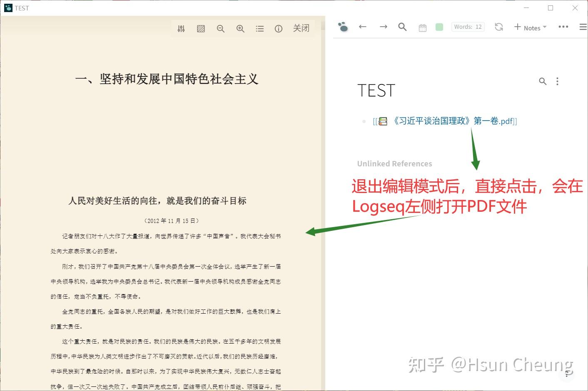Zoom out of the PDF document
This screenshot has height=391, width=588.
[221, 28]
